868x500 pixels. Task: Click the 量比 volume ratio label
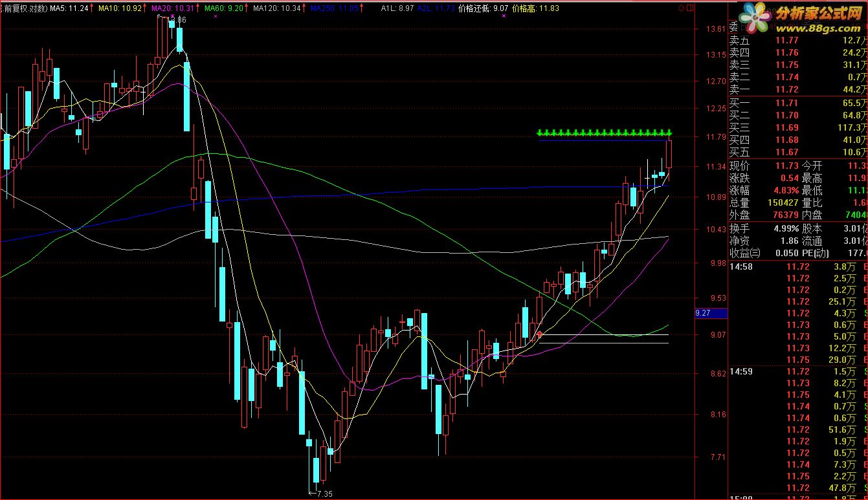click(812, 202)
